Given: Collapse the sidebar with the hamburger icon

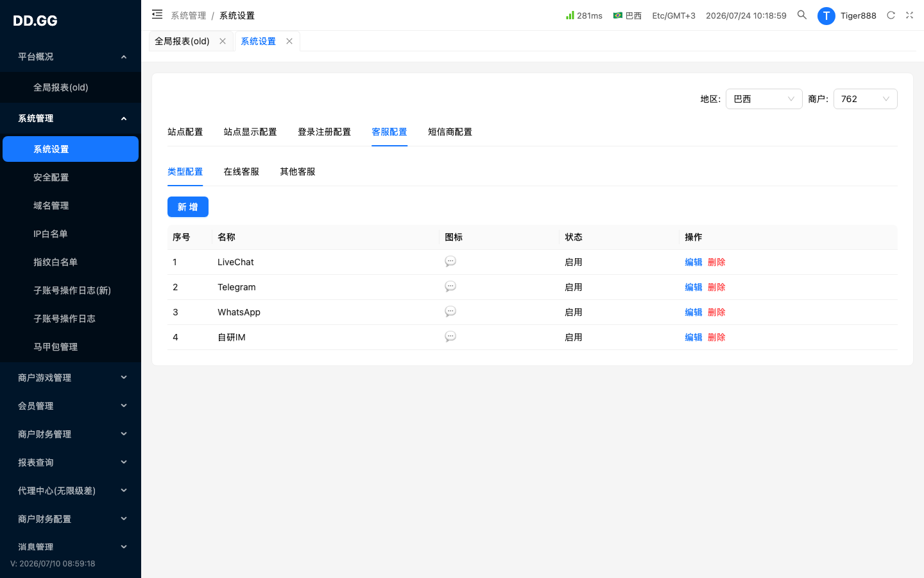Looking at the screenshot, I should (157, 14).
